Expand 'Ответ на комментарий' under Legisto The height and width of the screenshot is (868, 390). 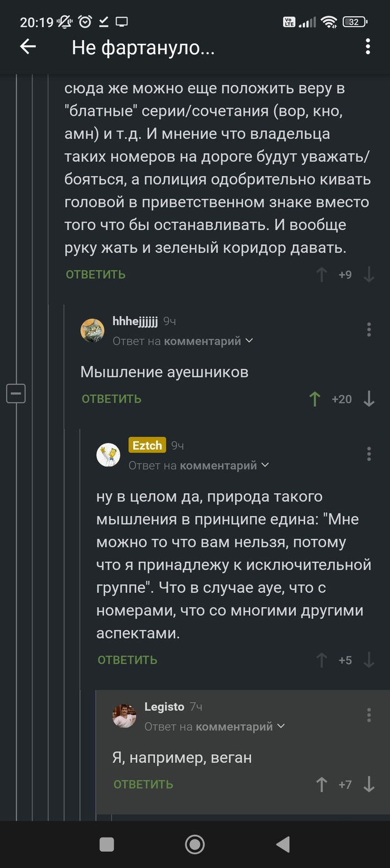(214, 726)
